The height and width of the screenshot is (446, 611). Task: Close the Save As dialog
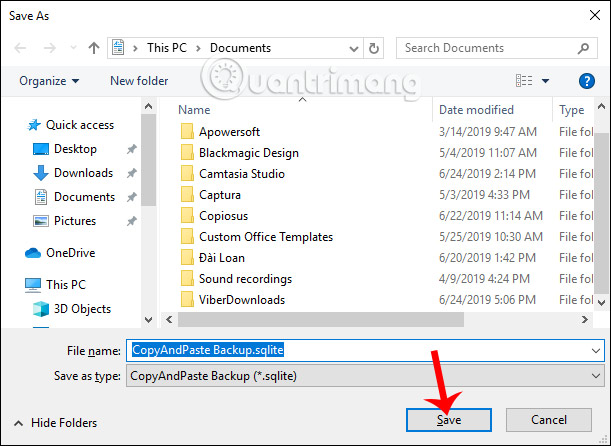[595, 16]
